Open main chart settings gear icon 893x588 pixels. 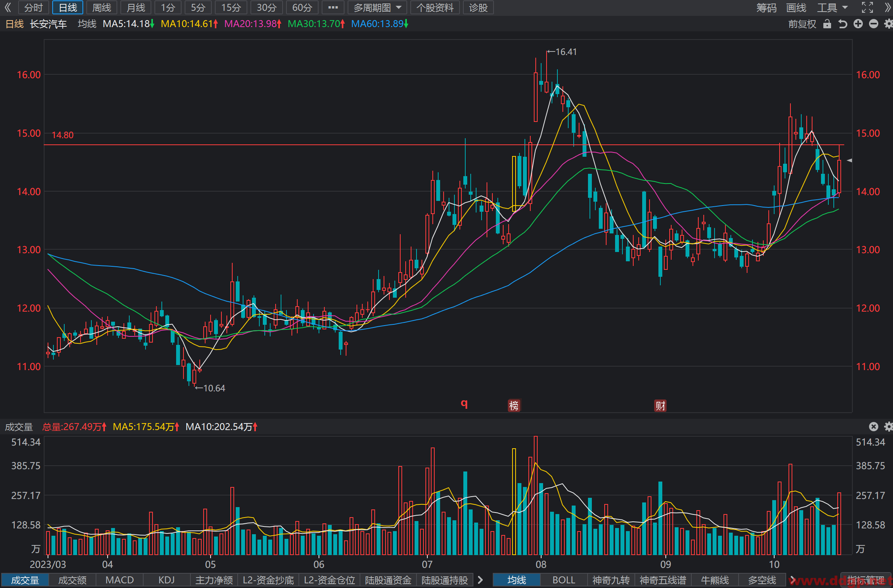[x=888, y=24]
